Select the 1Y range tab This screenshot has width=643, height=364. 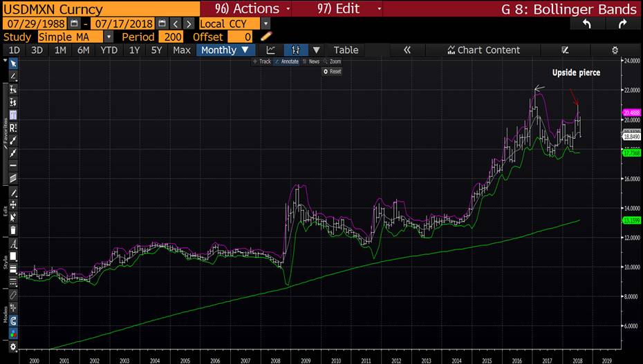(x=134, y=50)
